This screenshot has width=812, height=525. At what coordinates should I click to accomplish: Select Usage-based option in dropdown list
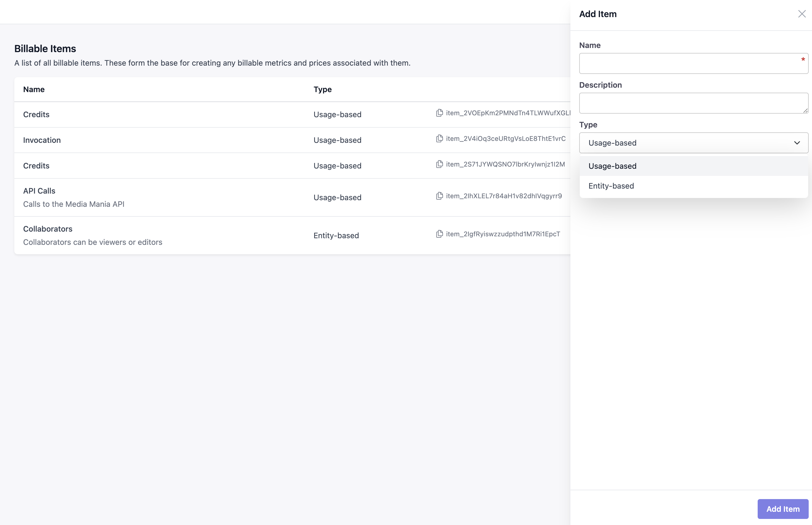(612, 166)
